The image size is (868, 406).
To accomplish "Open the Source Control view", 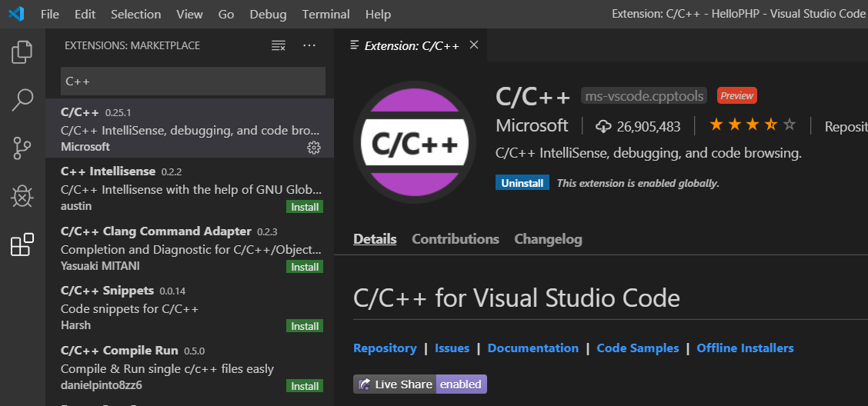I will pos(22,149).
